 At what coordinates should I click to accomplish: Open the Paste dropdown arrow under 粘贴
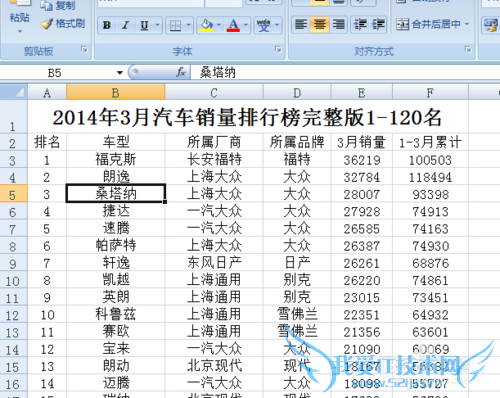pyautogui.click(x=20, y=31)
